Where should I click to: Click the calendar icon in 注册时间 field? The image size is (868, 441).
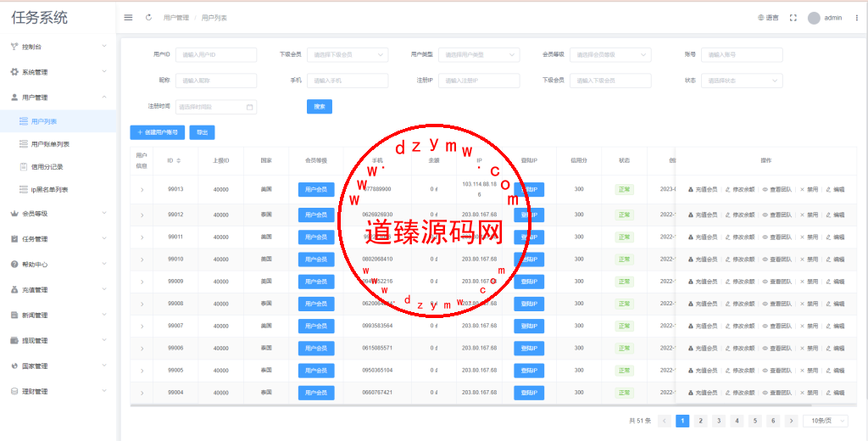coord(249,107)
